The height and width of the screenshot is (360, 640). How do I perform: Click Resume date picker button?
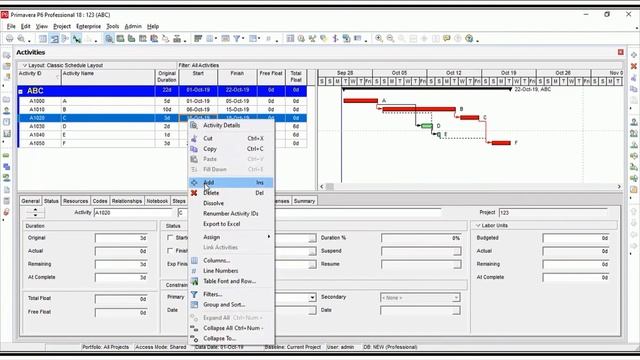[457, 264]
